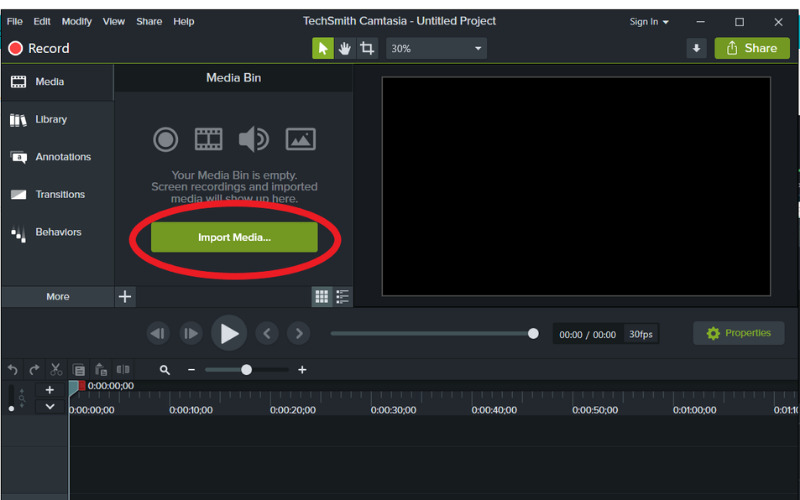800x500 pixels.
Task: Click the next frame step-forward button
Action: pos(191,334)
